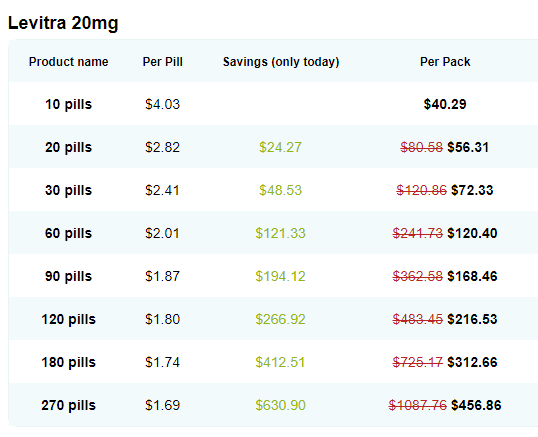Select the 20 pills product row
The width and height of the screenshot is (538, 437).
tap(273, 147)
